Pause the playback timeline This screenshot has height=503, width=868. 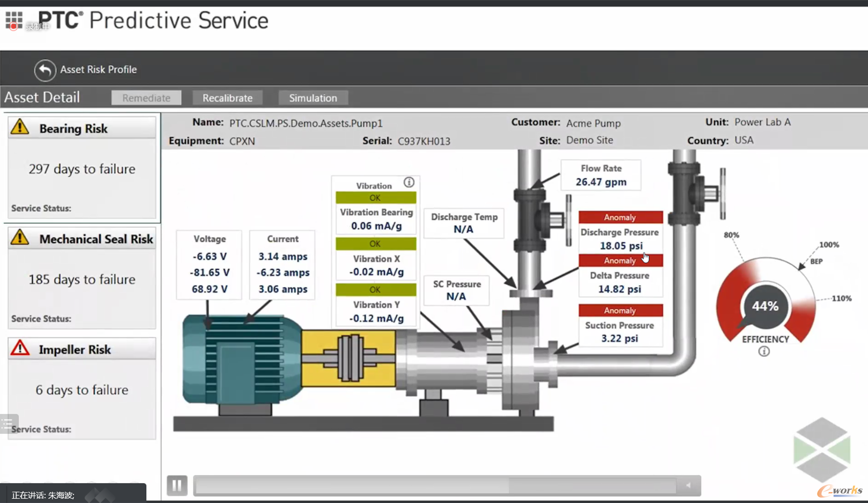177,485
